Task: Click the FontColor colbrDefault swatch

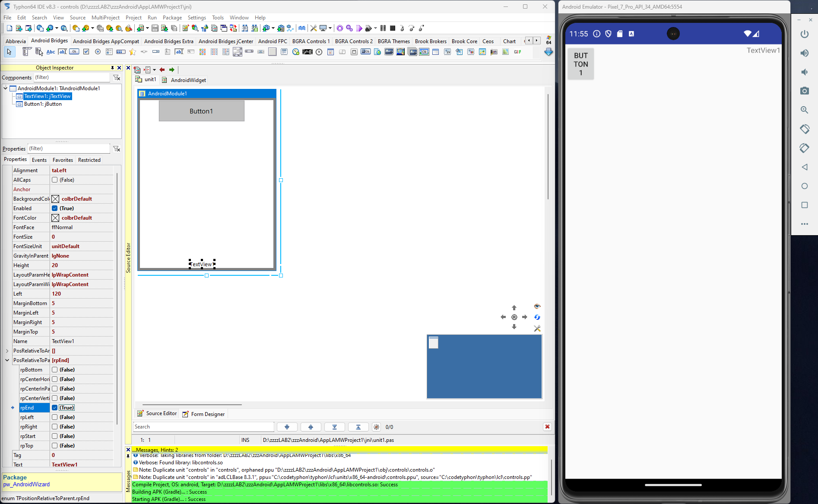Action: [x=55, y=218]
